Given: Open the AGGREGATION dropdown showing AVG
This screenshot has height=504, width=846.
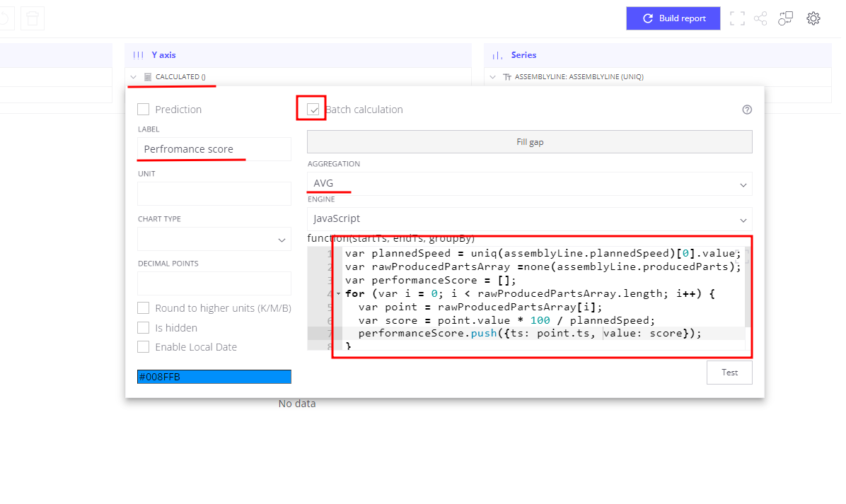Looking at the screenshot, I should [529, 184].
